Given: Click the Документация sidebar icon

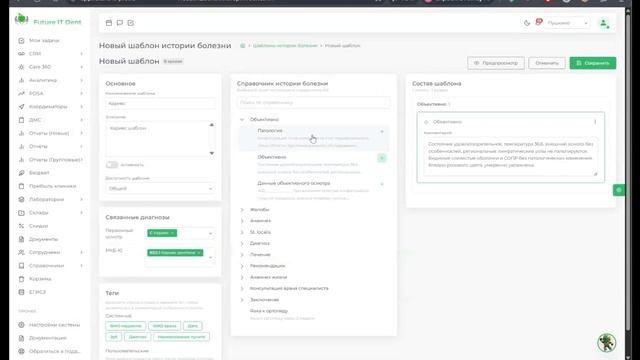Looking at the screenshot, I should click(x=21, y=338).
